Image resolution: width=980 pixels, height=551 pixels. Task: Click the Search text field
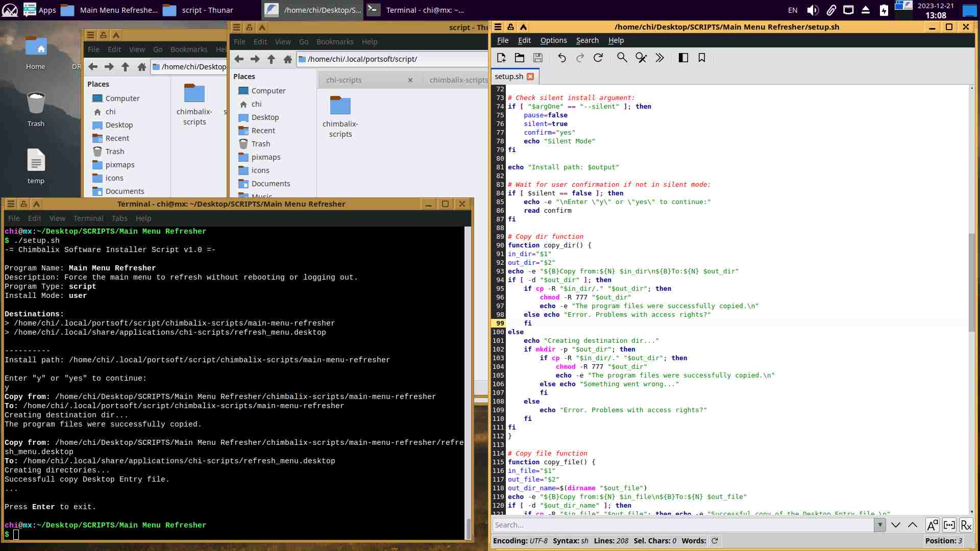click(683, 525)
